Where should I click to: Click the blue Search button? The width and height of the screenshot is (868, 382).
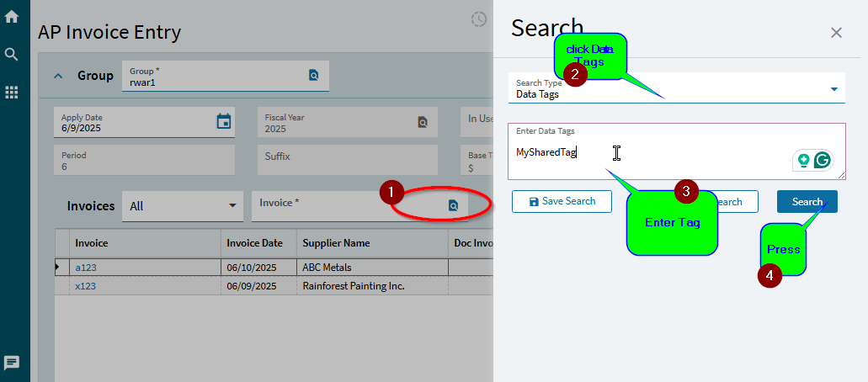(x=807, y=202)
